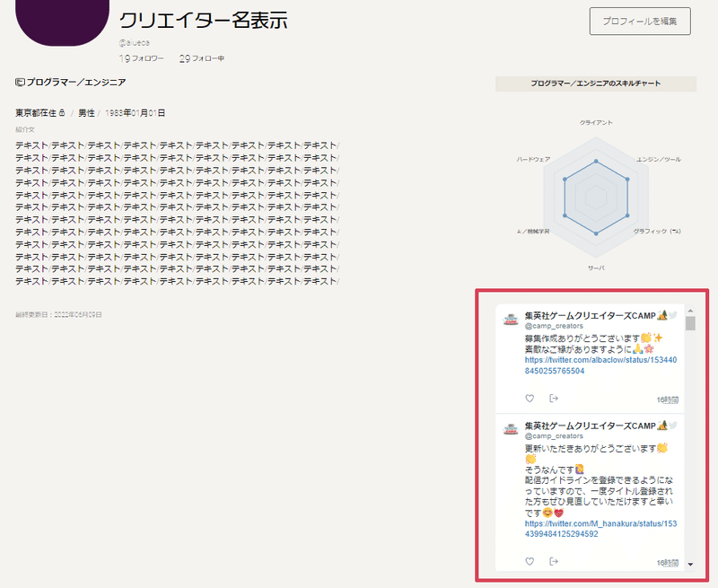Open the 19 フォロワー list
718x588 pixels.
pyautogui.click(x=141, y=58)
